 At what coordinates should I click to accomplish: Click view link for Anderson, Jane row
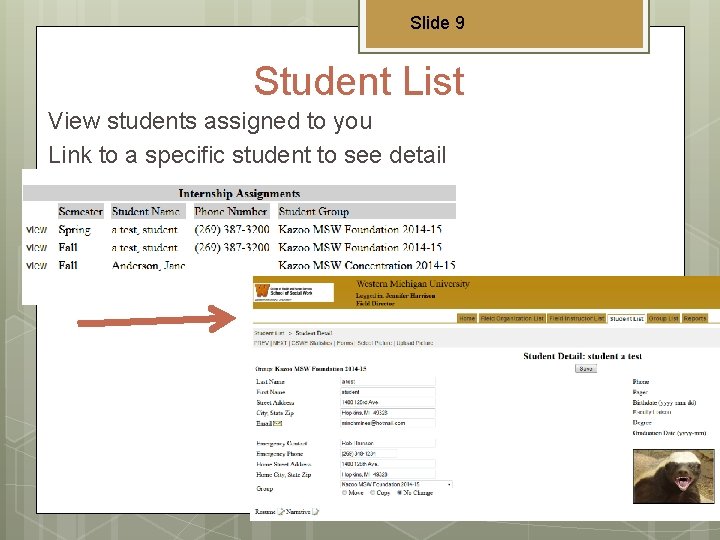pos(37,265)
